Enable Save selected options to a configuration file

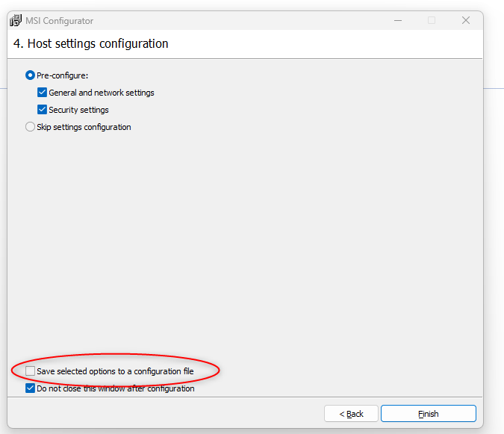click(x=30, y=371)
